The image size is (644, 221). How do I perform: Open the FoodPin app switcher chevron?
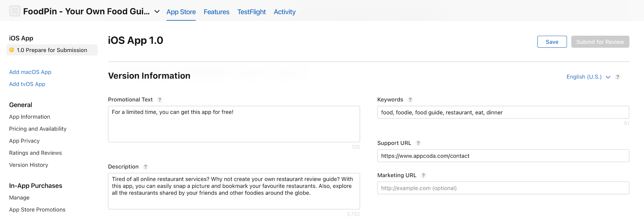[157, 12]
